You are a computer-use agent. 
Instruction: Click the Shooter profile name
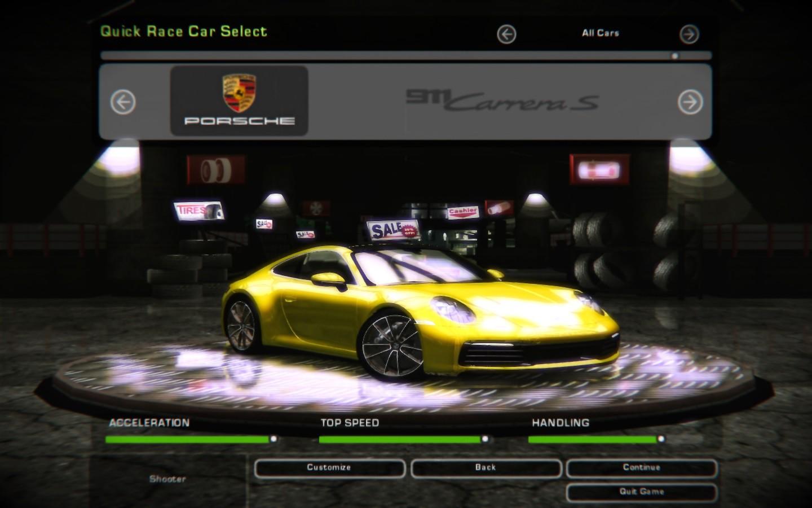coord(167,479)
